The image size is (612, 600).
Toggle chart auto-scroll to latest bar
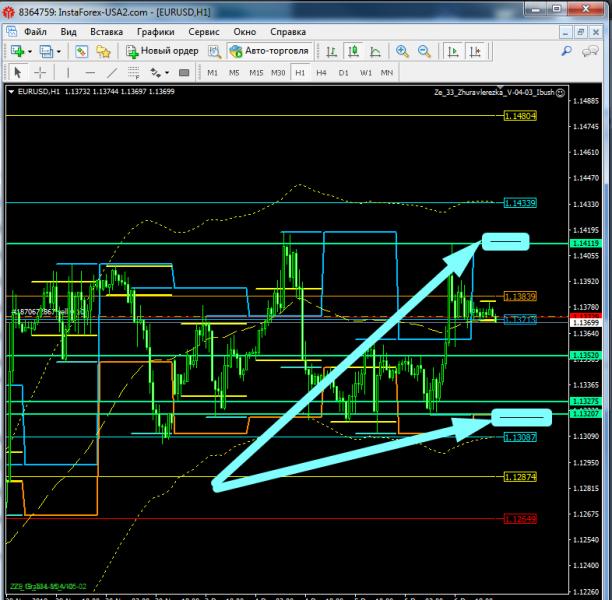coord(453,50)
